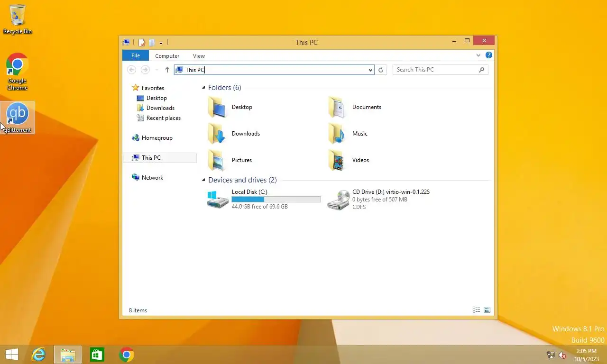Open the Windows Start button
The width and height of the screenshot is (607, 364).
(x=12, y=355)
